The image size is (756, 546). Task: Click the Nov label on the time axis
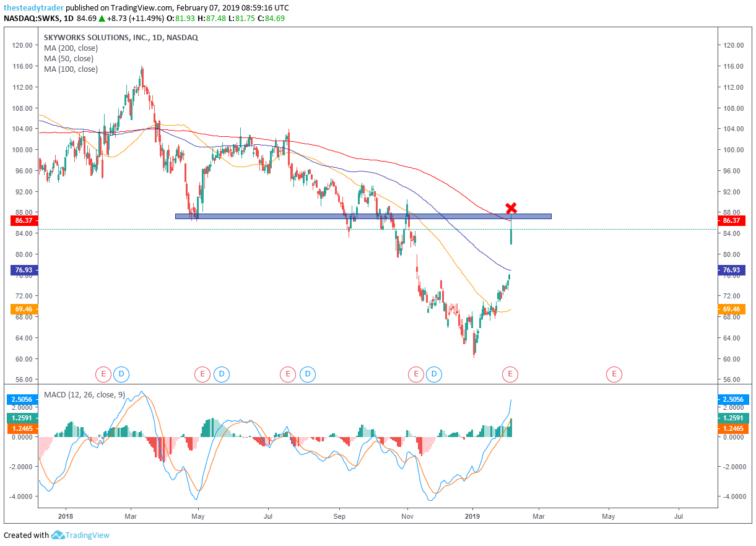click(x=407, y=516)
